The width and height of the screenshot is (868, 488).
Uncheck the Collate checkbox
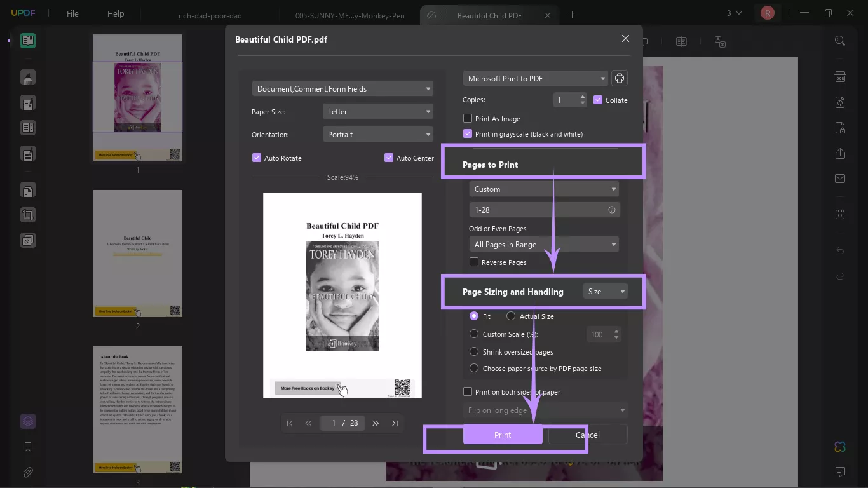click(x=598, y=100)
